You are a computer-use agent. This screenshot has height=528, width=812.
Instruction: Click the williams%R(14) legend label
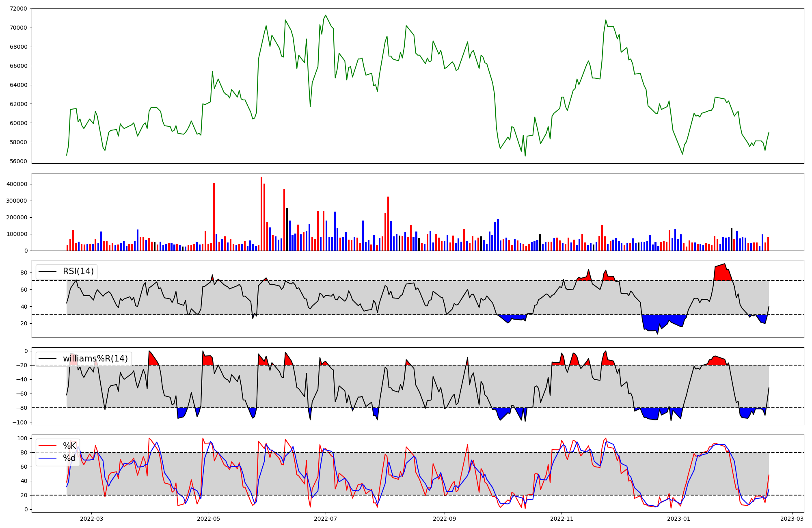tap(95, 359)
